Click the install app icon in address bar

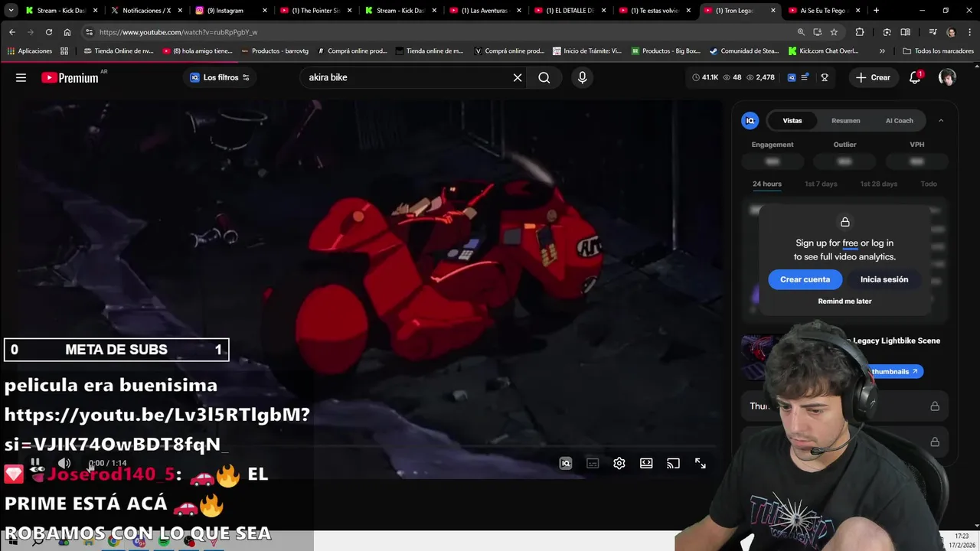point(818,32)
